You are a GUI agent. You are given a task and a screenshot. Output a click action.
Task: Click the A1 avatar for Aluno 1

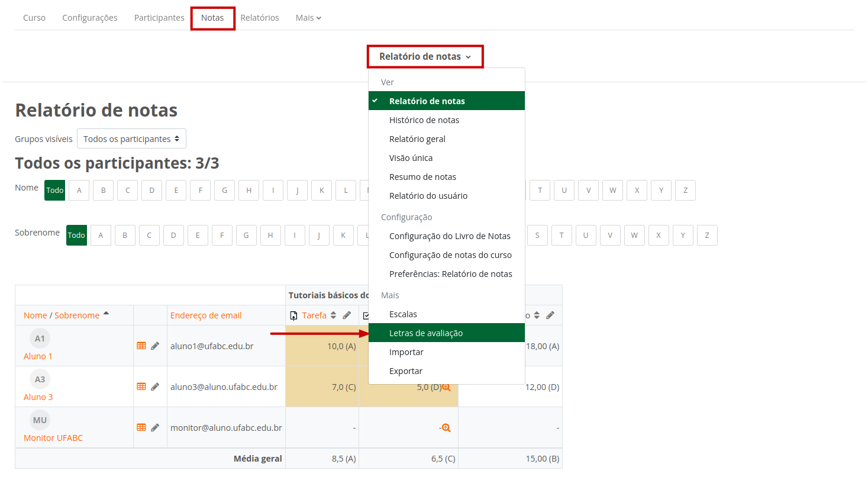point(40,339)
